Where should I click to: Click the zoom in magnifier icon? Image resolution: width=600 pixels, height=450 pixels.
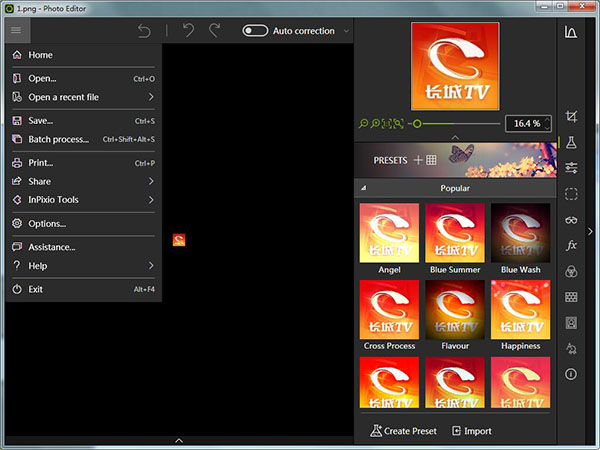tap(375, 124)
